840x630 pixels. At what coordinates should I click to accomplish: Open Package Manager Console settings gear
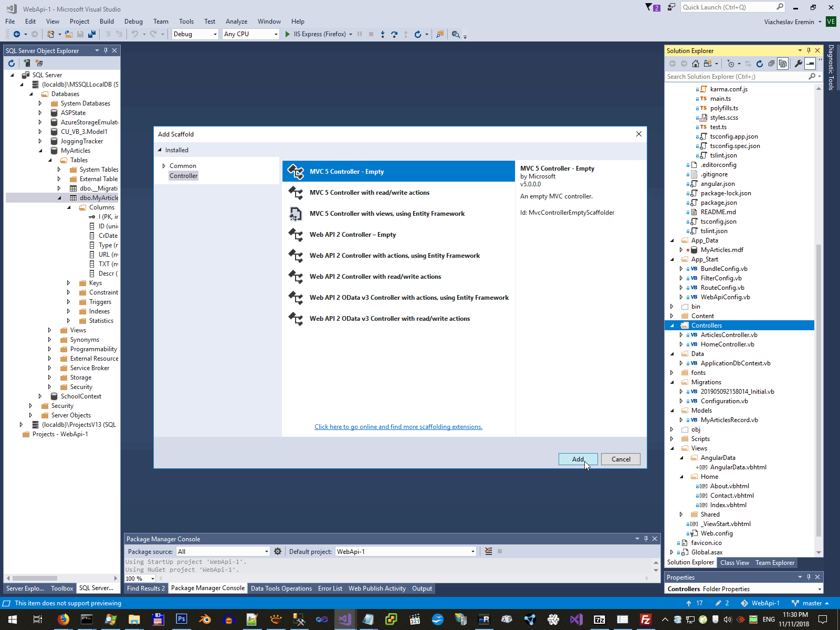coord(278,551)
